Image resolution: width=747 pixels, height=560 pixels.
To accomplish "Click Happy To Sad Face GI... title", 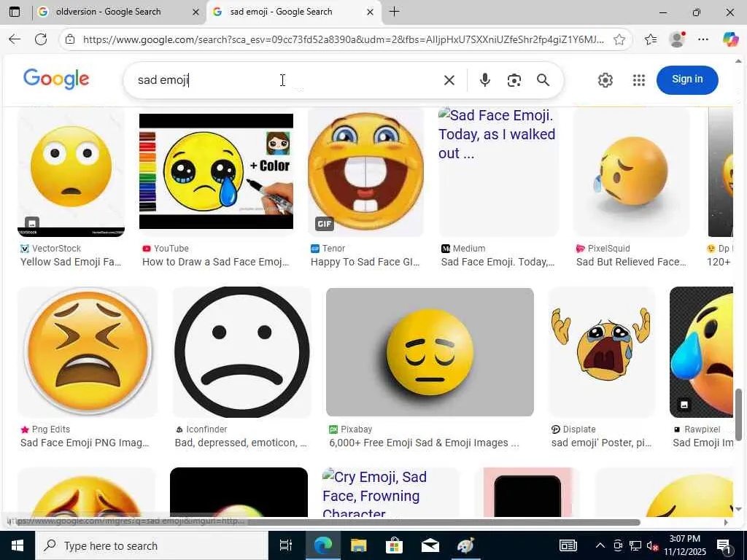I will coord(365,262).
